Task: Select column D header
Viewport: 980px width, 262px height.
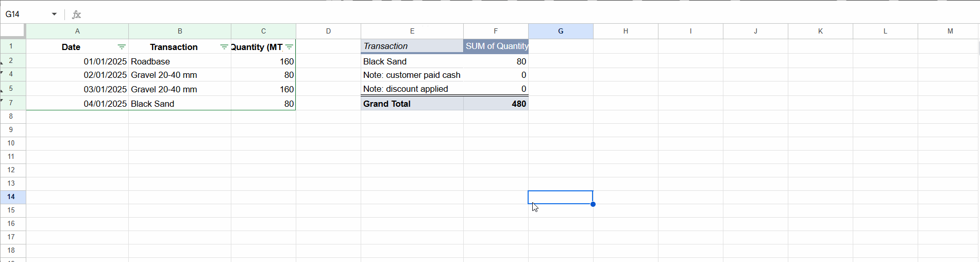Action: tap(328, 31)
